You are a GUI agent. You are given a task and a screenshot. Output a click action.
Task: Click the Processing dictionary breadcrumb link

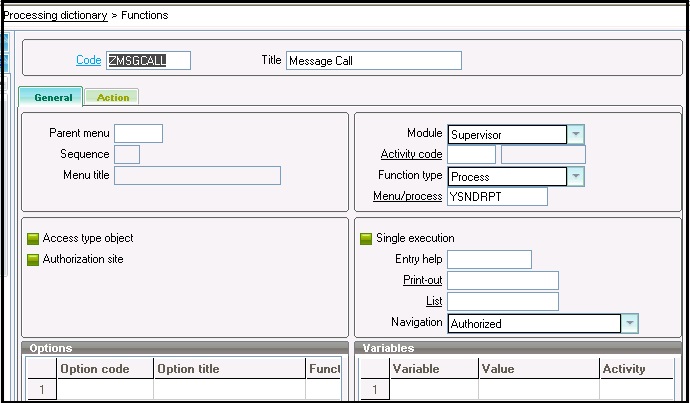pyautogui.click(x=55, y=15)
